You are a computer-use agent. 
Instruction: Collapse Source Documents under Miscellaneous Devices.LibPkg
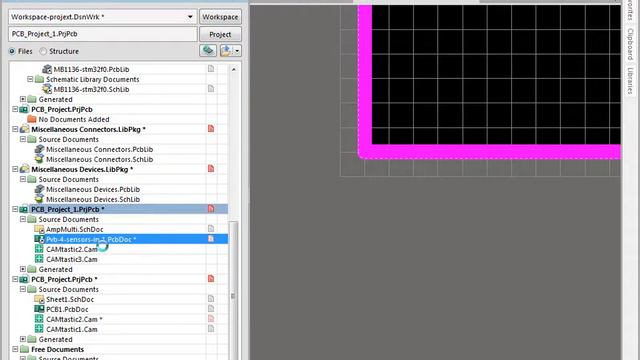pyautogui.click(x=23, y=179)
